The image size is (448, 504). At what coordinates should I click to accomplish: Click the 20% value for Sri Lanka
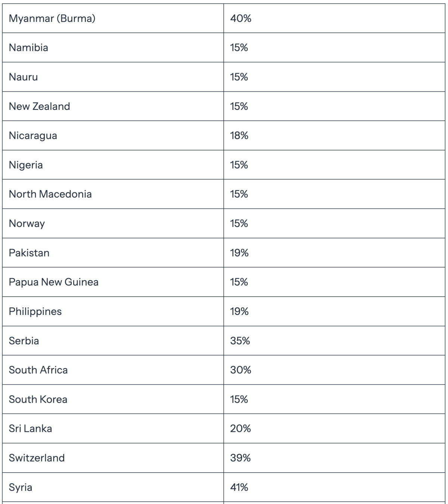tap(240, 428)
